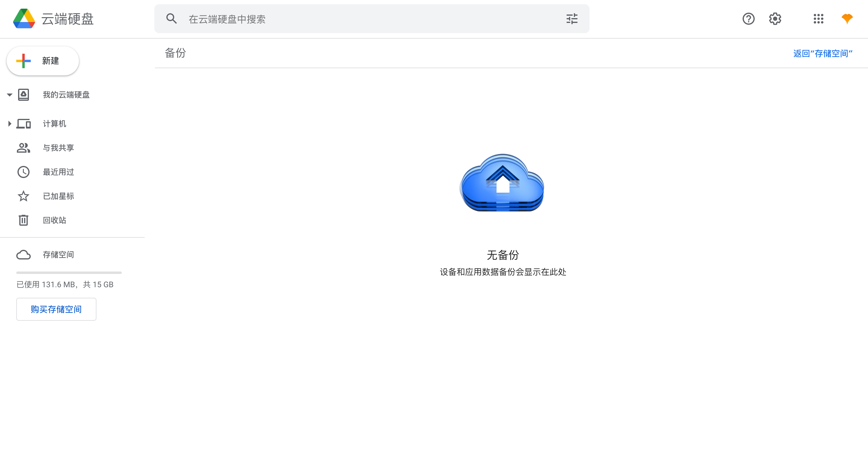The height and width of the screenshot is (461, 868).
Task: Open 存储空间 in the sidebar
Action: click(59, 255)
